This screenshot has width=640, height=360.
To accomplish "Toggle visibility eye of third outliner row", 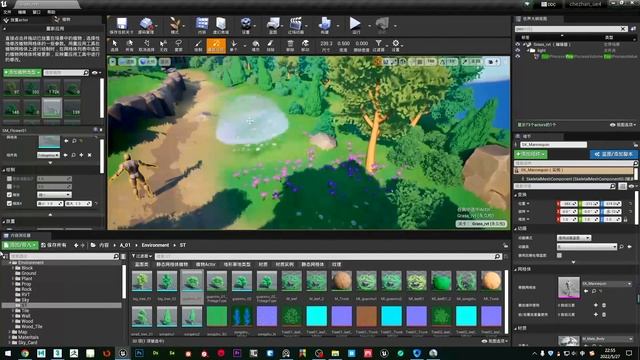I will point(518,56).
